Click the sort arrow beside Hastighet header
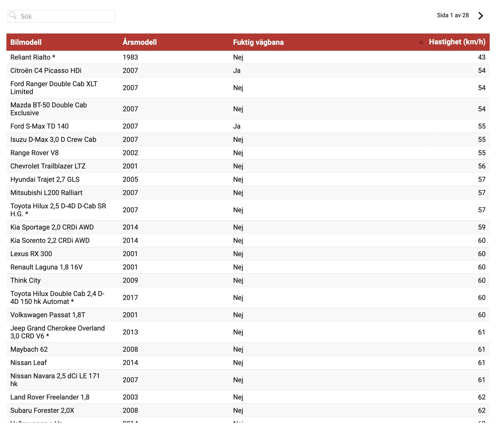504x432 pixels. [x=421, y=42]
